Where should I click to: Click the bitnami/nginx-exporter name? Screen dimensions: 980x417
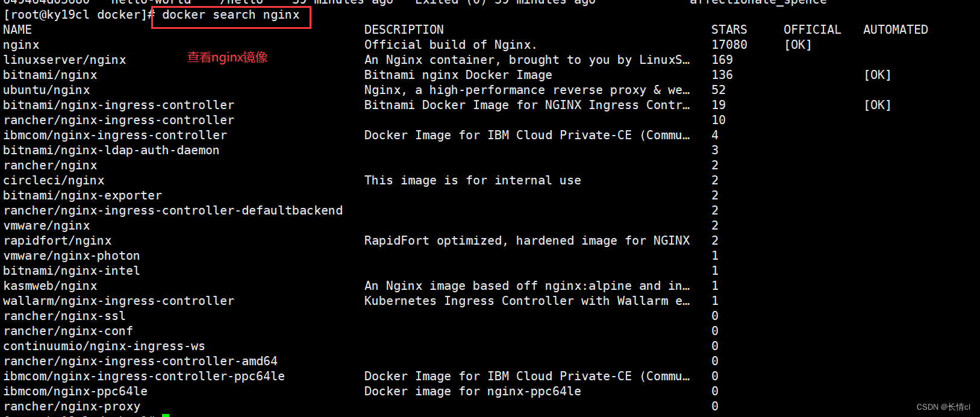pos(83,195)
